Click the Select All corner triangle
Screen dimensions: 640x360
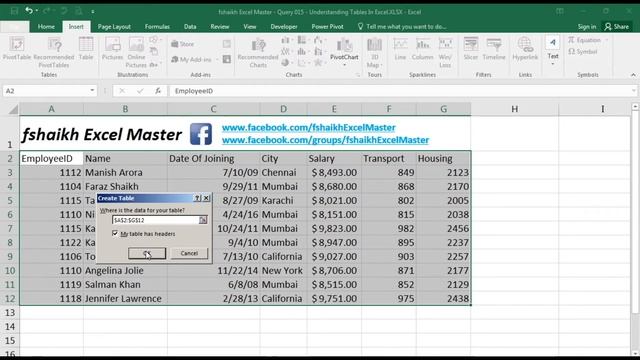13,109
